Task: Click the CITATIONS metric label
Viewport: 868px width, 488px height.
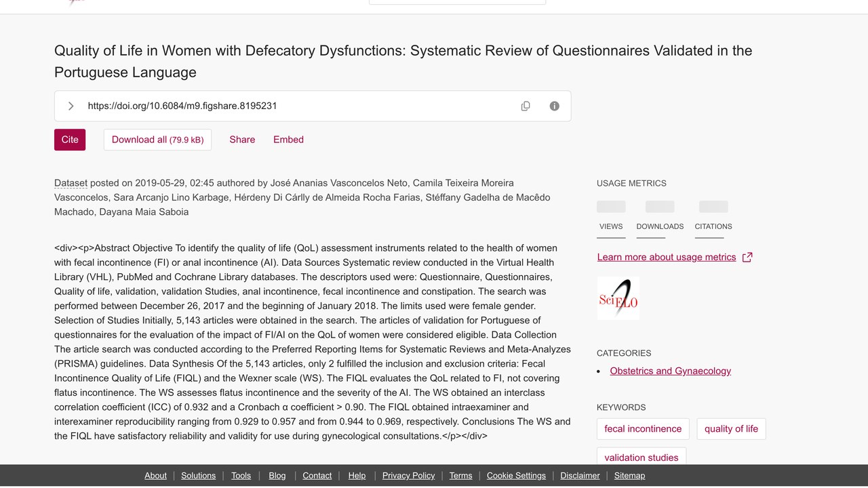Action: tap(713, 226)
